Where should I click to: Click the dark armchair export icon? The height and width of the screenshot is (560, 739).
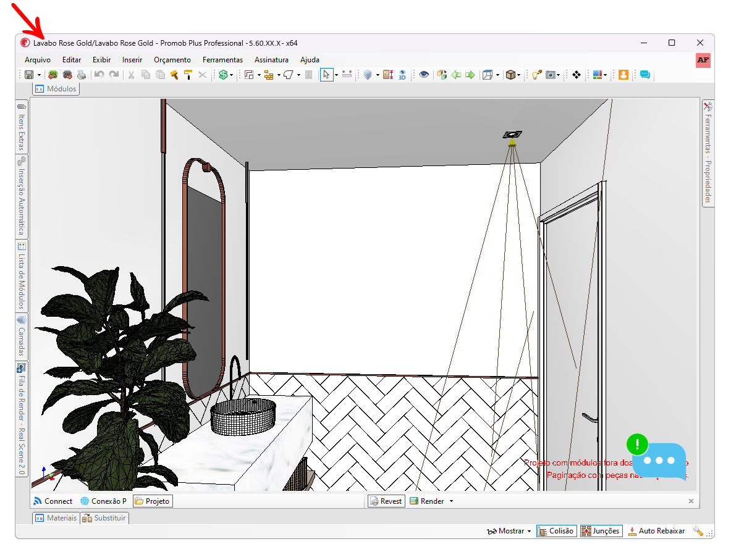[67, 75]
